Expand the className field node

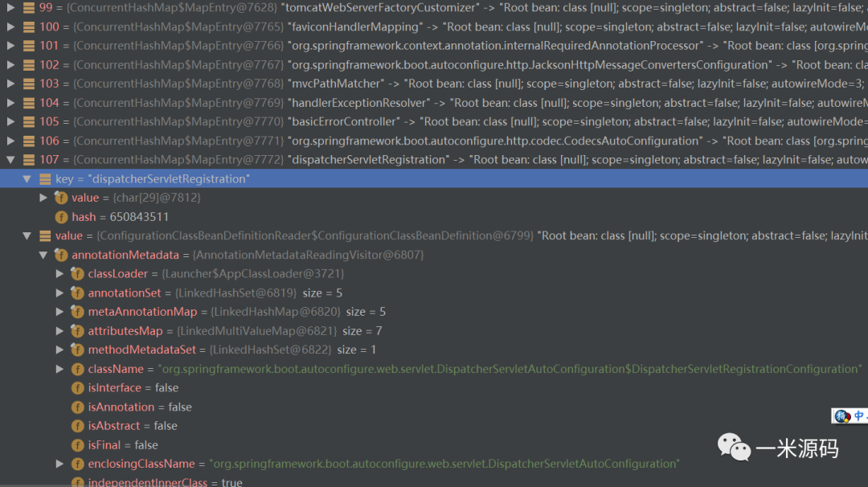(59, 369)
